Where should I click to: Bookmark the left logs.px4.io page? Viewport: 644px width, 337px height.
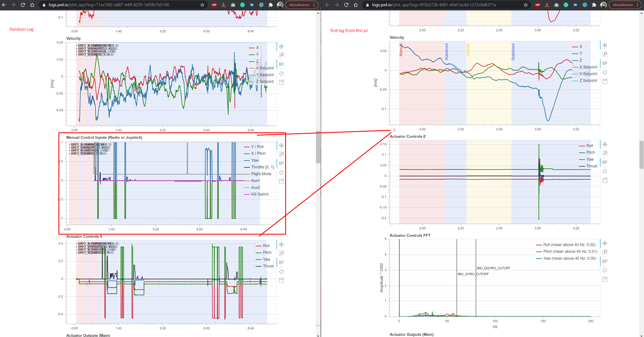(x=202, y=5)
